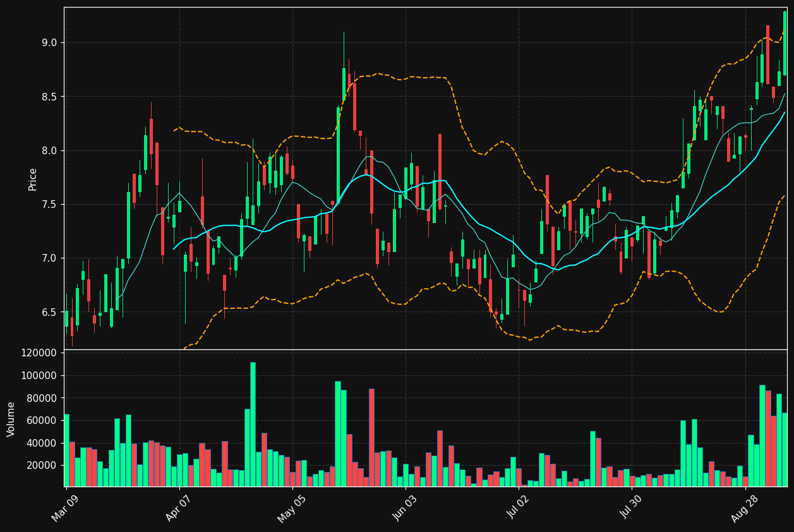The image size is (794, 532).
Task: Click the 80000 volume axis label
Action: click(41, 398)
